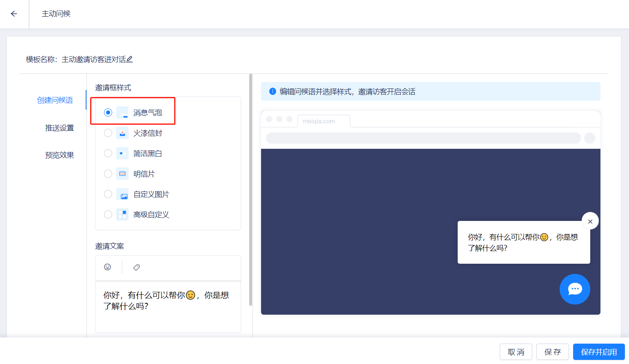This screenshot has height=364, width=629.
Task: Select the 简洁黑白 radio button
Action: [x=108, y=153]
